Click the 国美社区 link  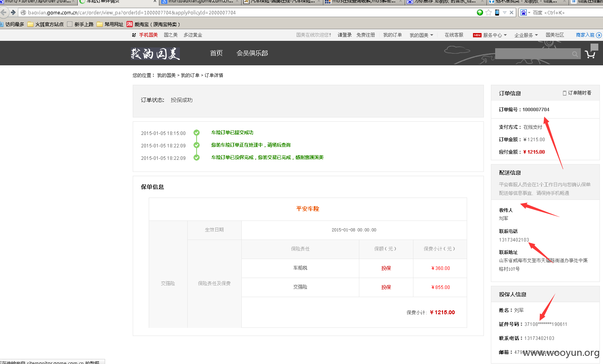[x=555, y=35]
